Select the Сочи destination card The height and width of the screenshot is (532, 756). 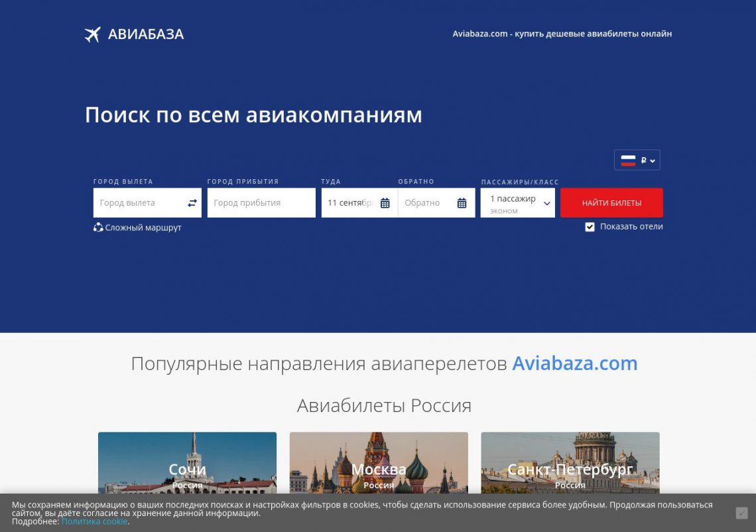[187, 464]
